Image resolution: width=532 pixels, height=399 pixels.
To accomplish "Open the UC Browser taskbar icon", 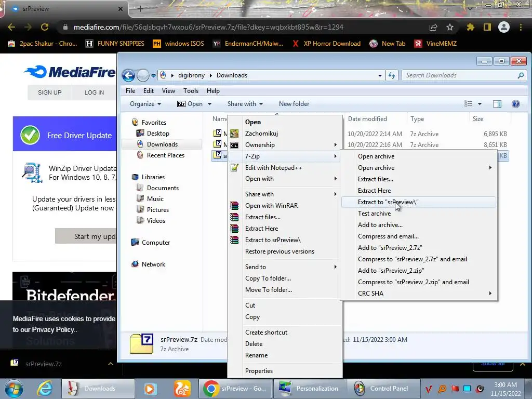I will 182,389.
